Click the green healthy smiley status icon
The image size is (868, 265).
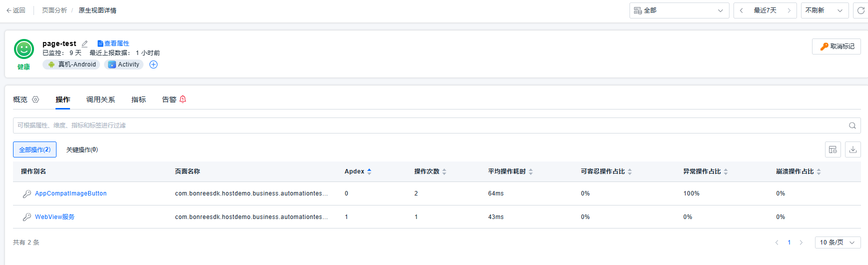[x=24, y=49]
